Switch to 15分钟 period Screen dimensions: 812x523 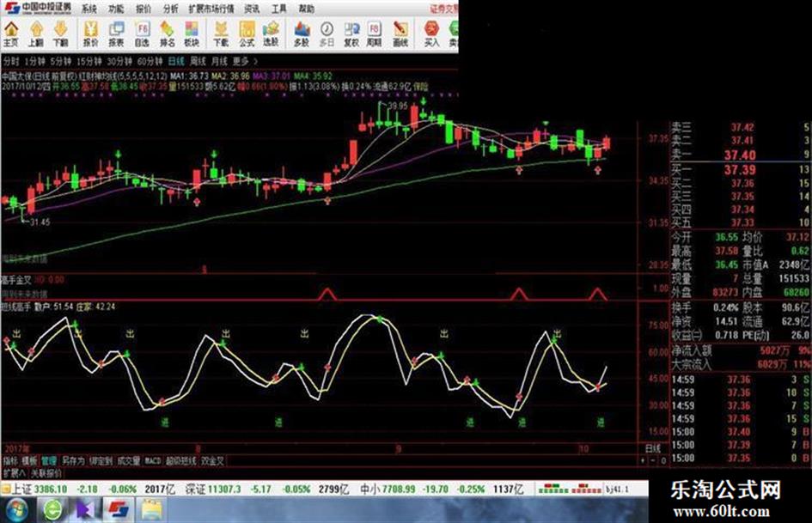(89, 61)
